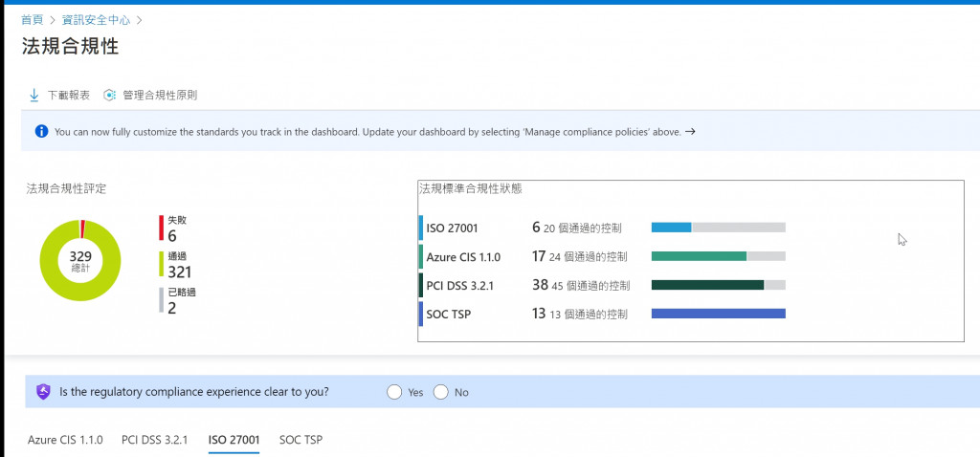Click the arrow after the customize standards message

[x=690, y=132]
